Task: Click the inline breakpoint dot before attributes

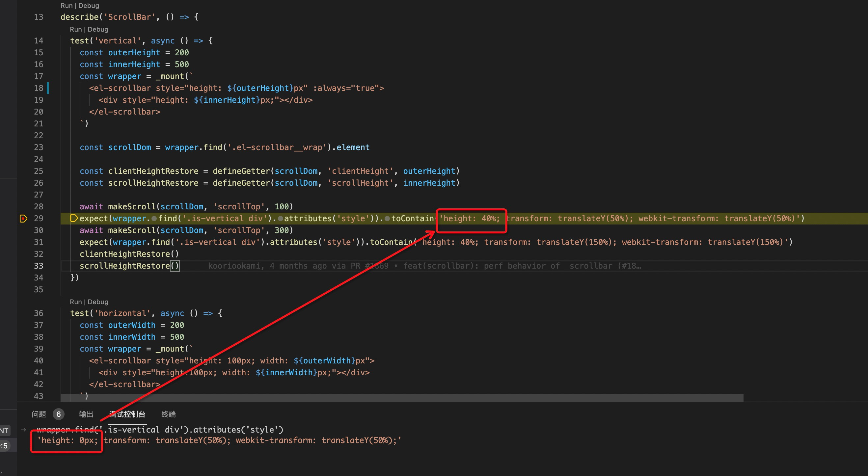Action: coord(281,219)
